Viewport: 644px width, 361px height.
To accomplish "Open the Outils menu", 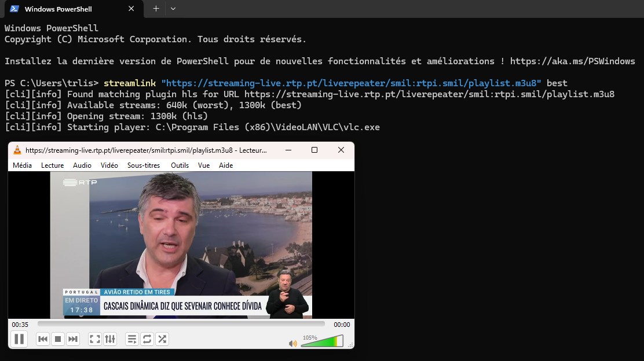I will point(180,165).
